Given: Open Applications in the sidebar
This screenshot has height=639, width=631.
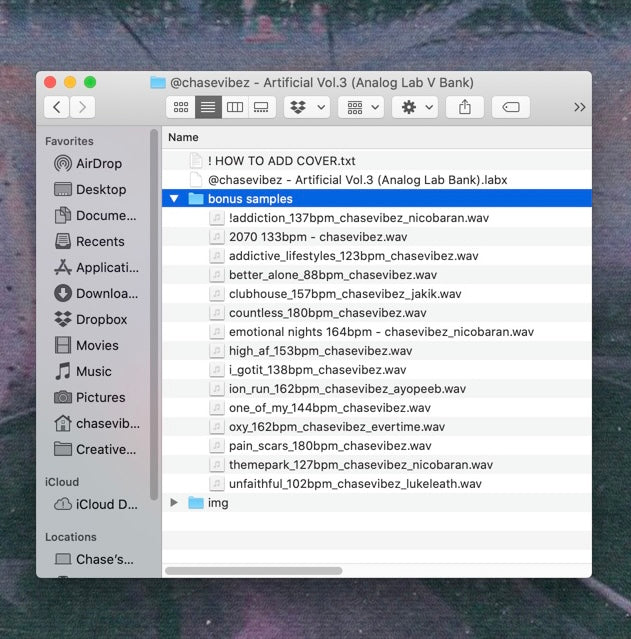Looking at the screenshot, I should point(96,268).
